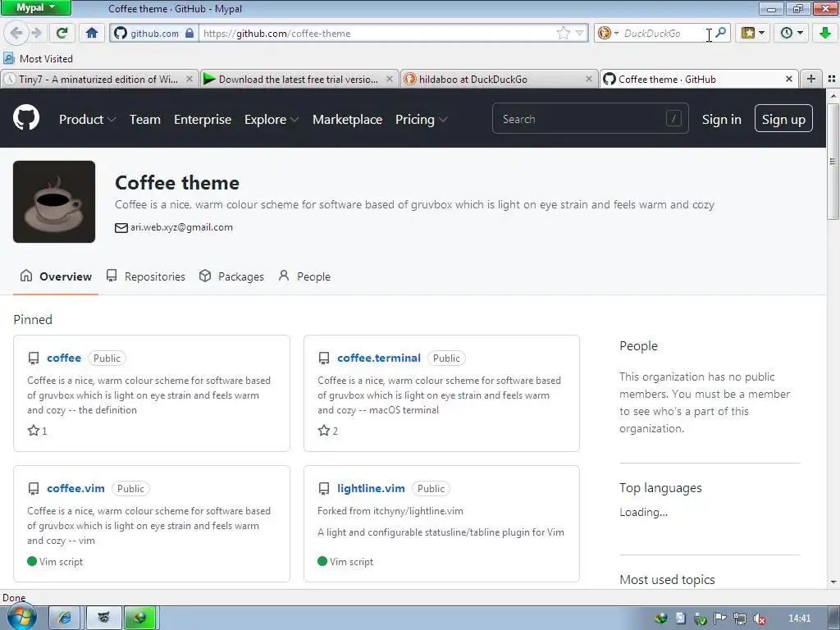Switch to the People tab

304,276
